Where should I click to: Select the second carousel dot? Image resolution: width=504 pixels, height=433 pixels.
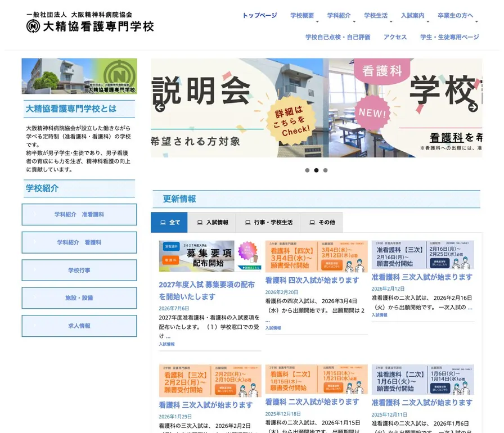coord(316,170)
